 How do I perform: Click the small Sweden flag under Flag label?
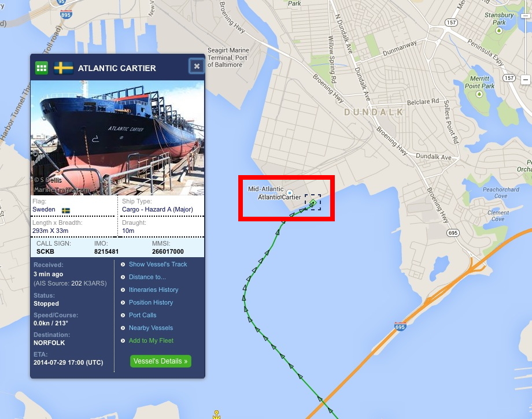point(66,210)
